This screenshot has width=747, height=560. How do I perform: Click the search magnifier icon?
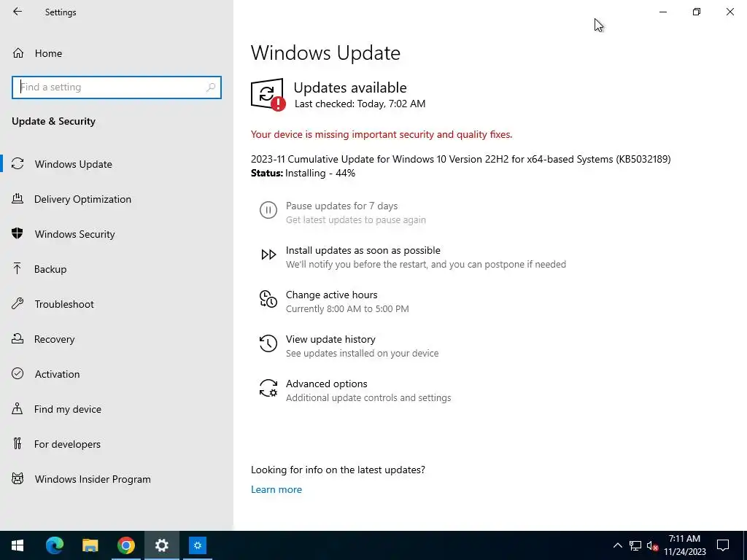[x=211, y=87]
